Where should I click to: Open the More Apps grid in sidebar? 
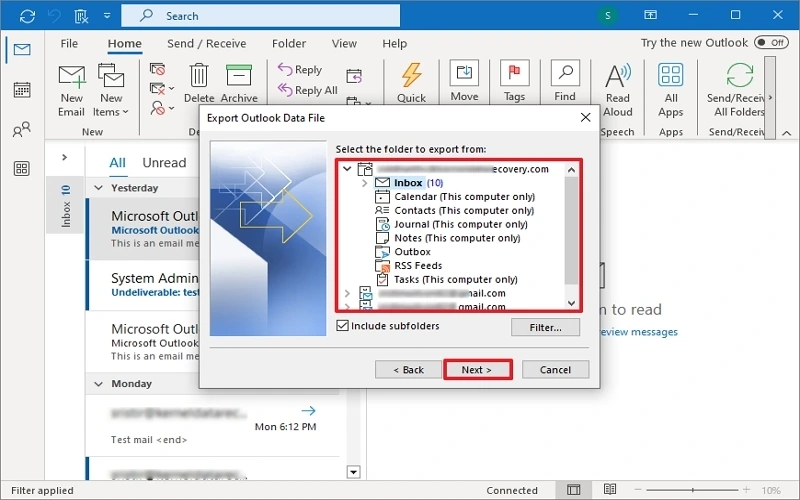[22, 168]
